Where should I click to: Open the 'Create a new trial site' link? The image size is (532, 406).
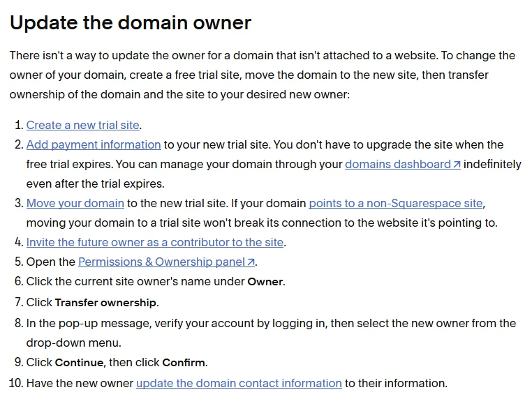(x=83, y=126)
